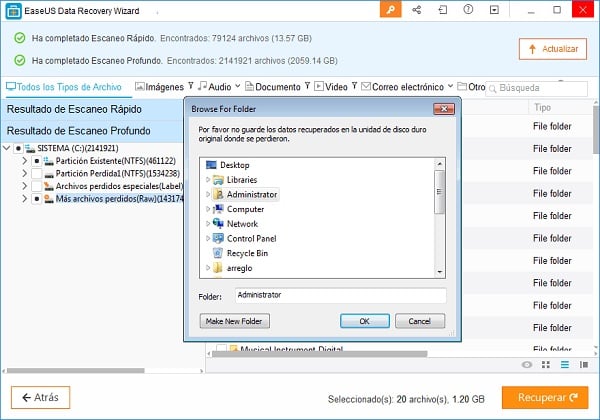Expand Libraries in the folder dialog
600x420 pixels.
click(x=208, y=179)
